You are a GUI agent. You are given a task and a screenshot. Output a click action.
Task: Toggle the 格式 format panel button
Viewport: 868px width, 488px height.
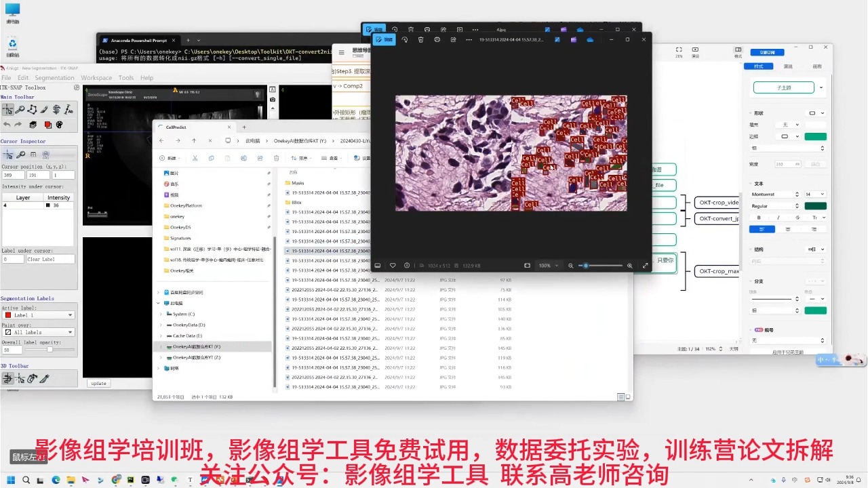[738, 52]
